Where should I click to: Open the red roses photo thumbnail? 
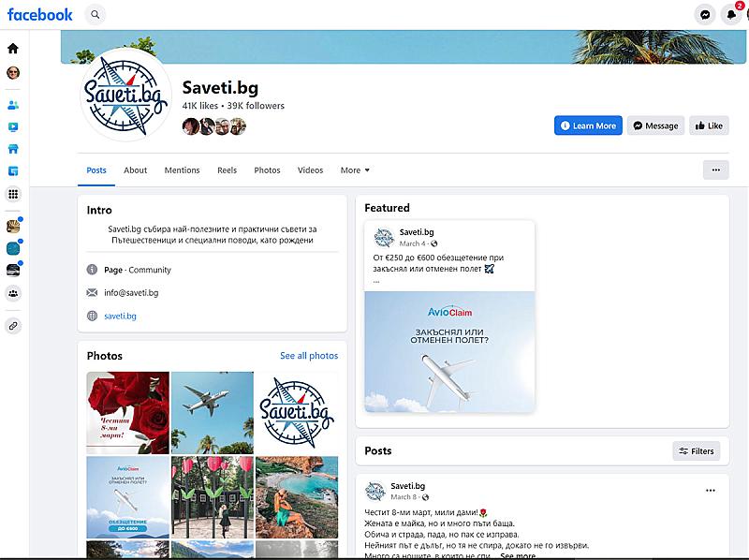pyautogui.click(x=128, y=413)
